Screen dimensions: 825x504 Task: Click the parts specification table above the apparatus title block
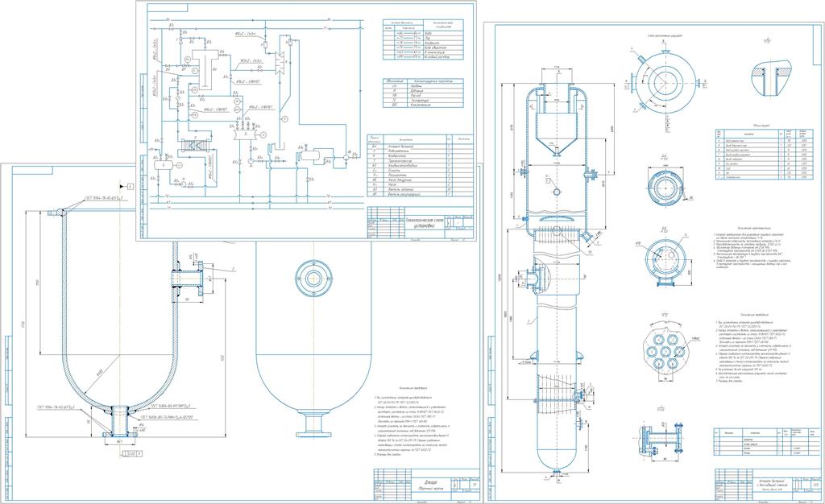(x=767, y=441)
